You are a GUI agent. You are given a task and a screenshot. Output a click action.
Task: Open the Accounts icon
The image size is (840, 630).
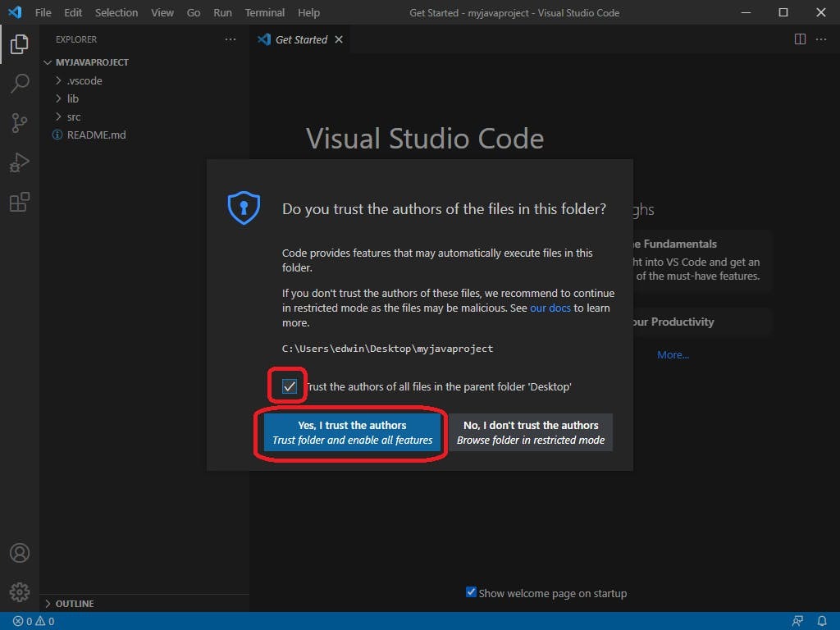(x=20, y=553)
